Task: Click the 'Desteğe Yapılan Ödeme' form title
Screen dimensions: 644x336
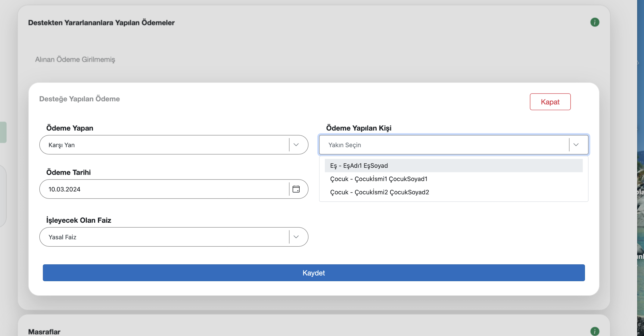Action: (x=80, y=99)
